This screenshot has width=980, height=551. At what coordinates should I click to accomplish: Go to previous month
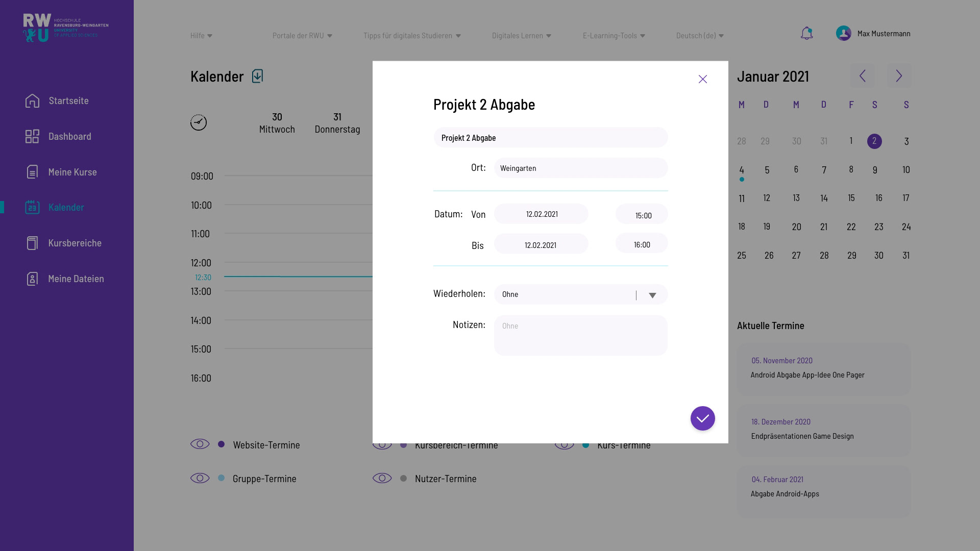tap(863, 76)
